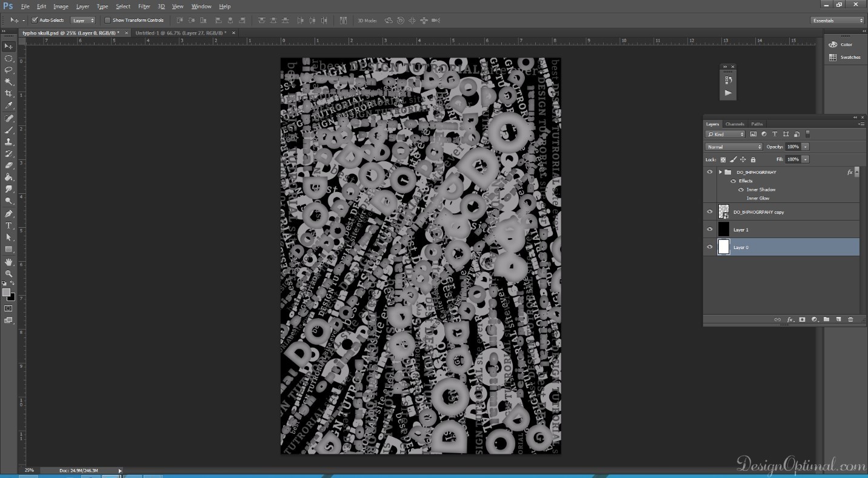Select the Paint Bucket tool
Viewport: 868px width, 478px height.
8,177
